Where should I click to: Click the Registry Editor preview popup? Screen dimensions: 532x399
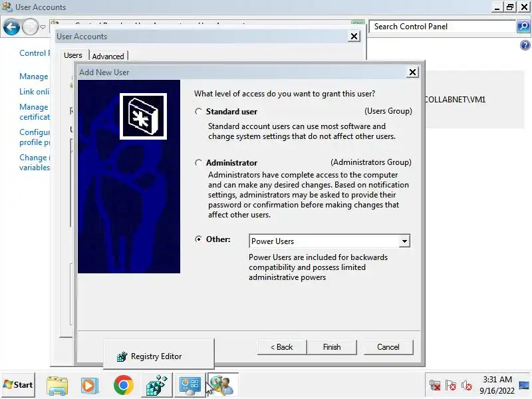pos(159,355)
